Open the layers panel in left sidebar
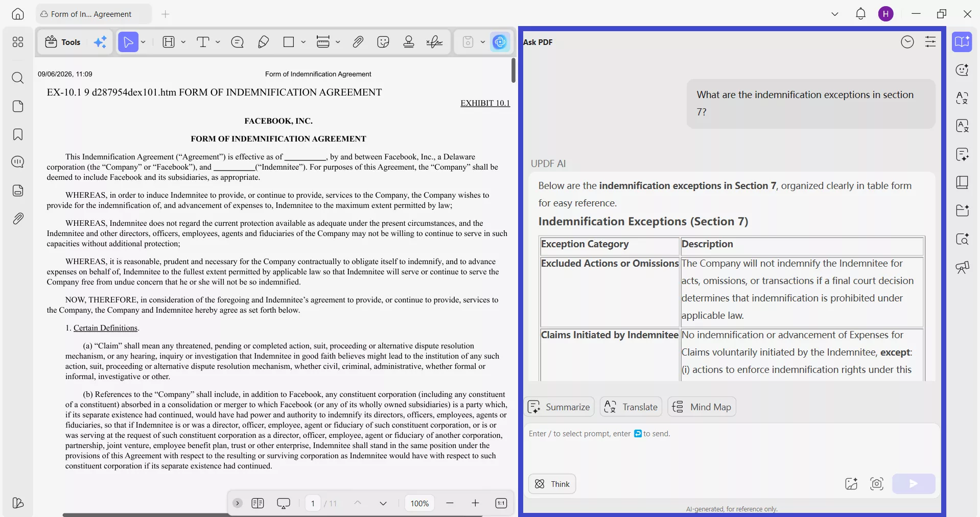The height and width of the screenshot is (517, 980). click(18, 503)
